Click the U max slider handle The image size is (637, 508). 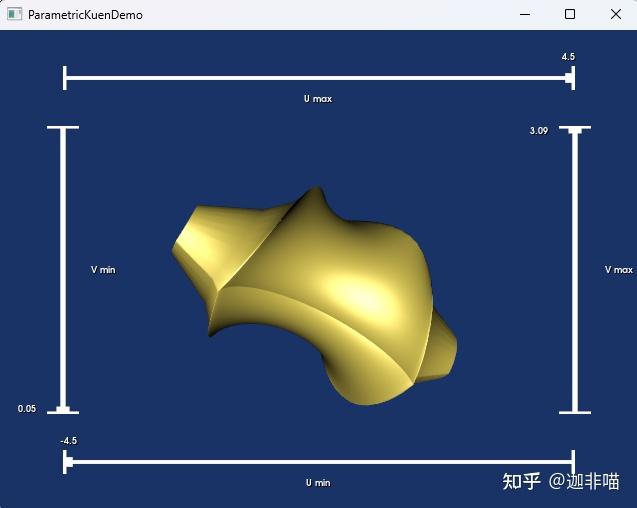[569, 78]
